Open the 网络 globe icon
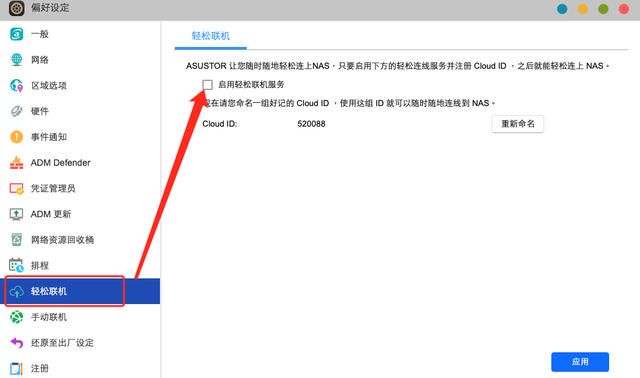The height and width of the screenshot is (378, 640). (x=16, y=60)
